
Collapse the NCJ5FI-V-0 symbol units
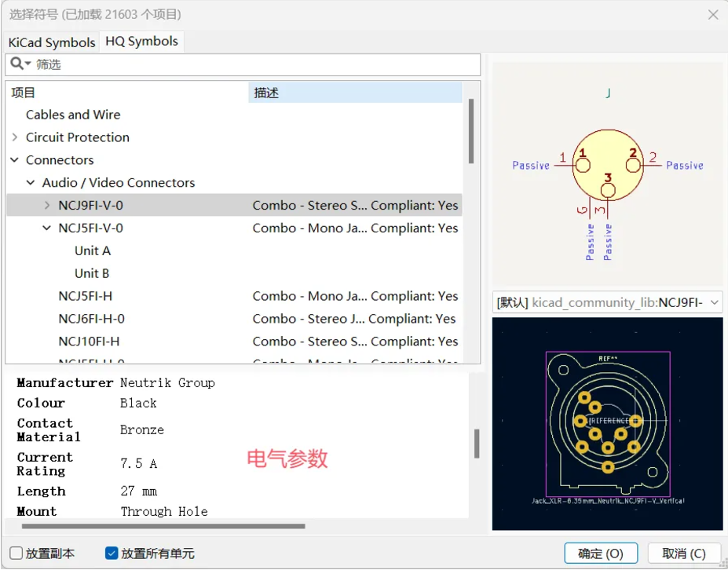47,228
